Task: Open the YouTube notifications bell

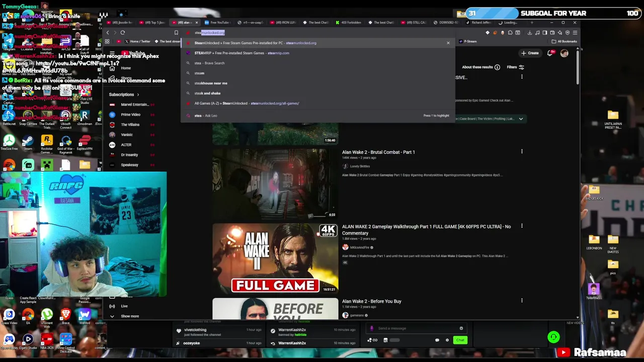Action: [550, 53]
